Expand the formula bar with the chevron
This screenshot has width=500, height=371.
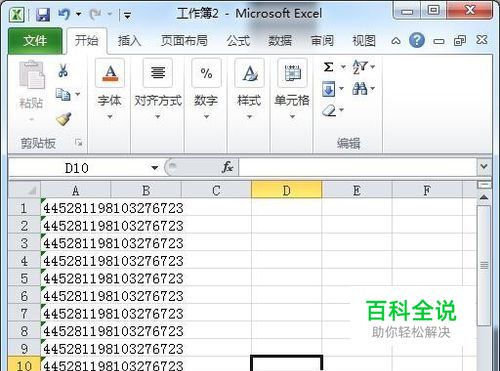(x=484, y=166)
